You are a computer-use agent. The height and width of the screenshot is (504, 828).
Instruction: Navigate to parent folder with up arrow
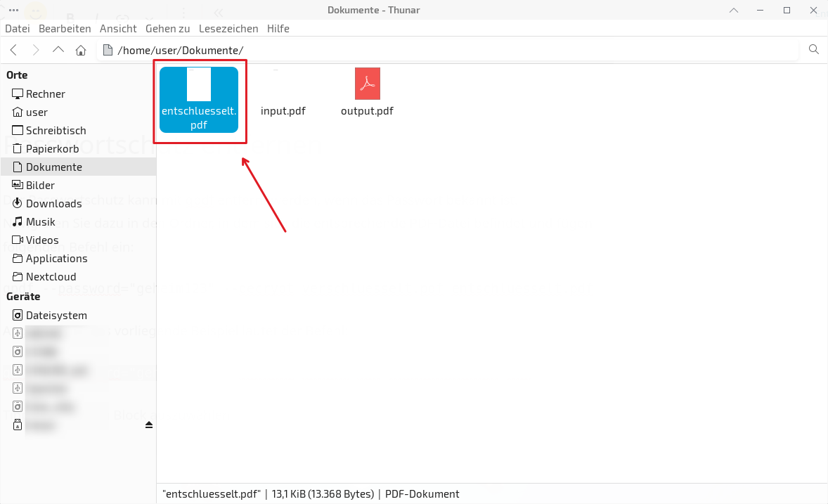[58, 50]
